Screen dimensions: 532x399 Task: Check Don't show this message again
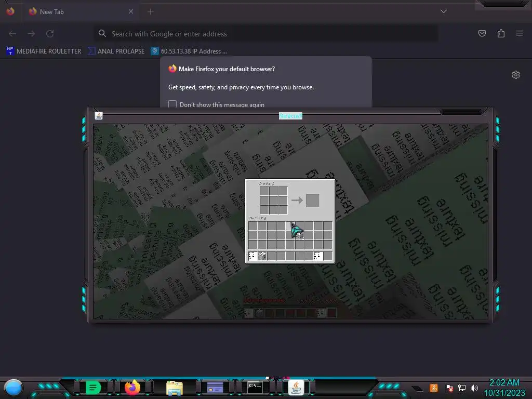172,104
